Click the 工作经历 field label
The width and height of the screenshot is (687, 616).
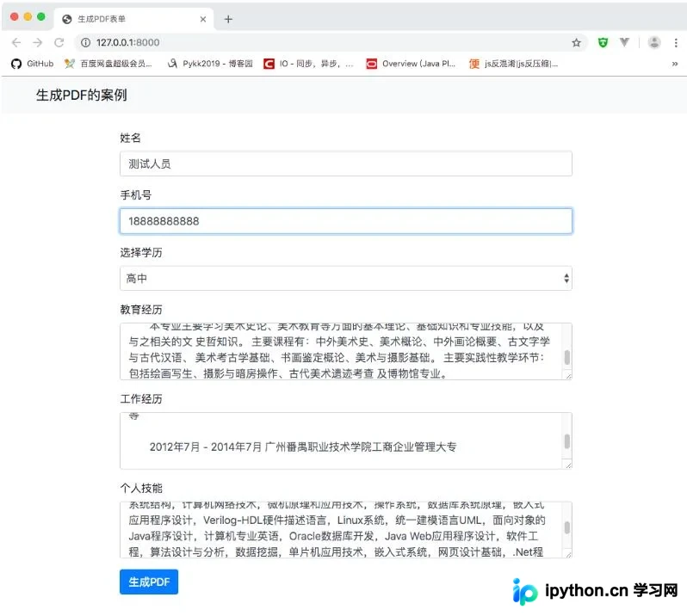click(141, 399)
